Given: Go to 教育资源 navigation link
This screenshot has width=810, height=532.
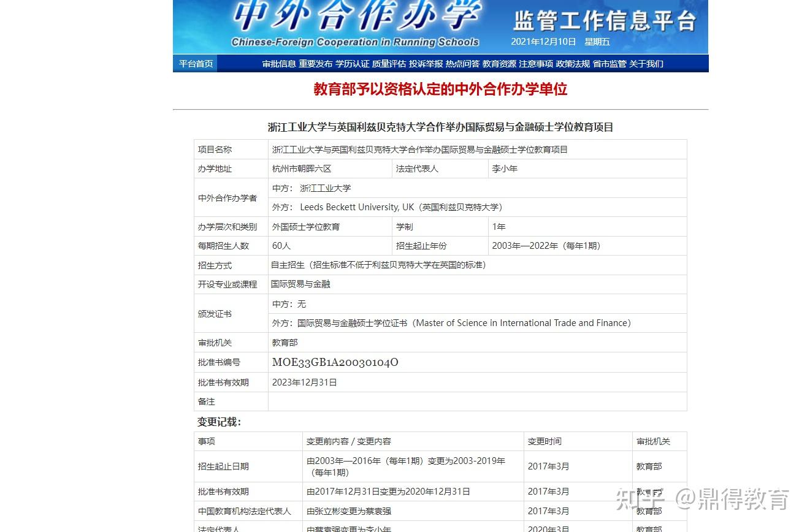Looking at the screenshot, I should pos(499,64).
